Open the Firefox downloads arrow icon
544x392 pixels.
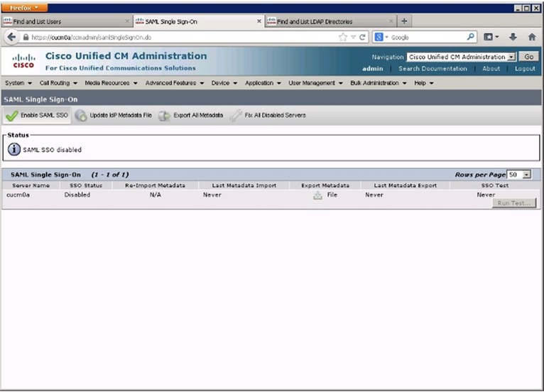tap(513, 37)
